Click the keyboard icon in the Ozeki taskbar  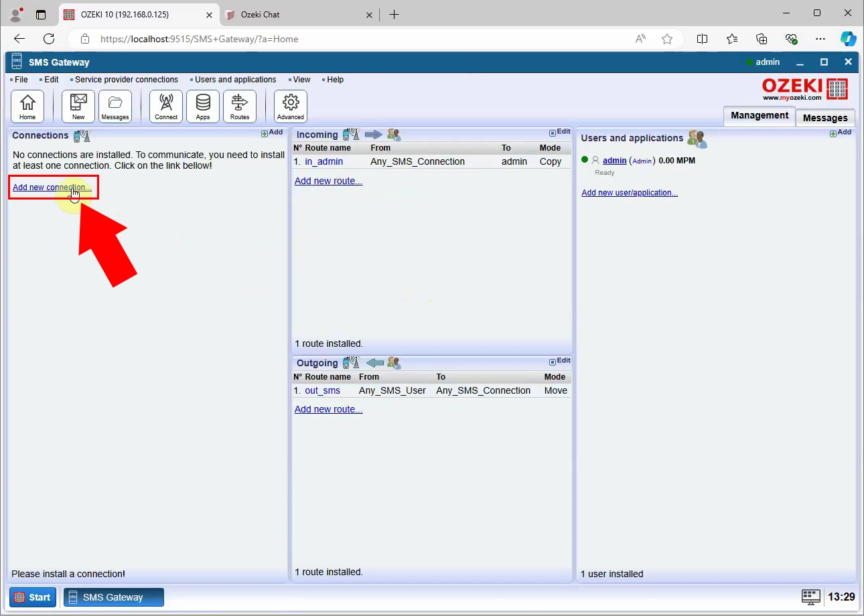[810, 597]
